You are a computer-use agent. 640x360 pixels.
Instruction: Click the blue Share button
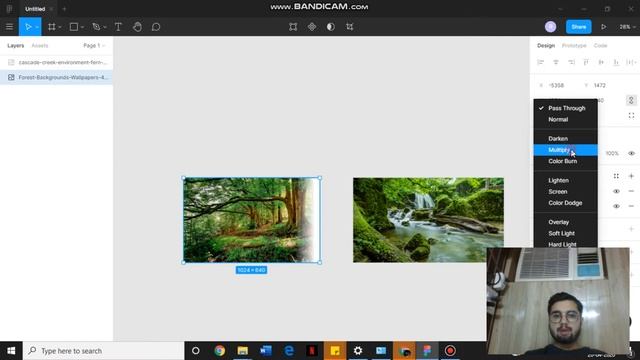click(578, 27)
